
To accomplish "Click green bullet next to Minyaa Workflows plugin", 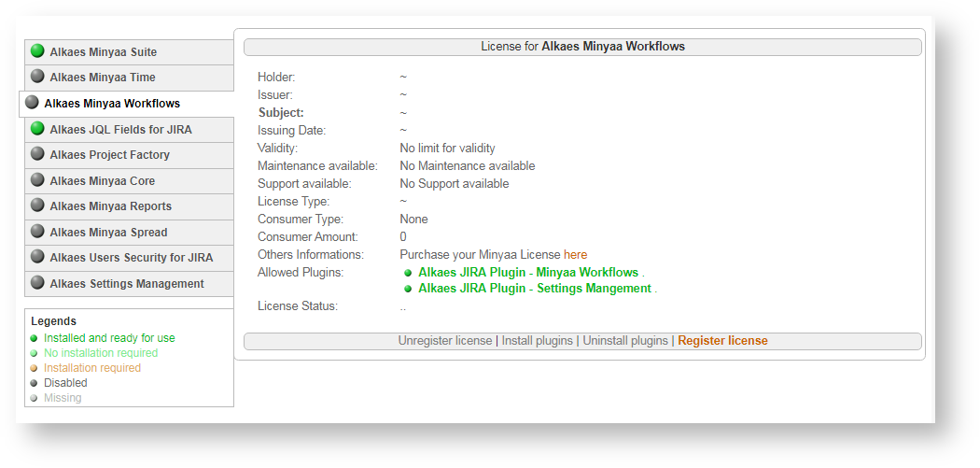I will [x=408, y=273].
